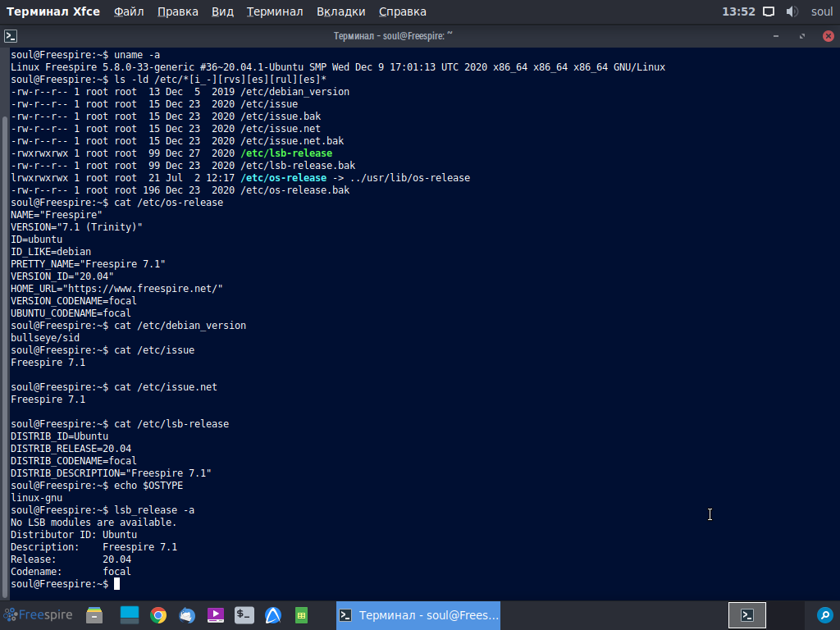Open the green spreadsheet app launcher
Viewport: 840px width, 630px height.
click(x=301, y=615)
